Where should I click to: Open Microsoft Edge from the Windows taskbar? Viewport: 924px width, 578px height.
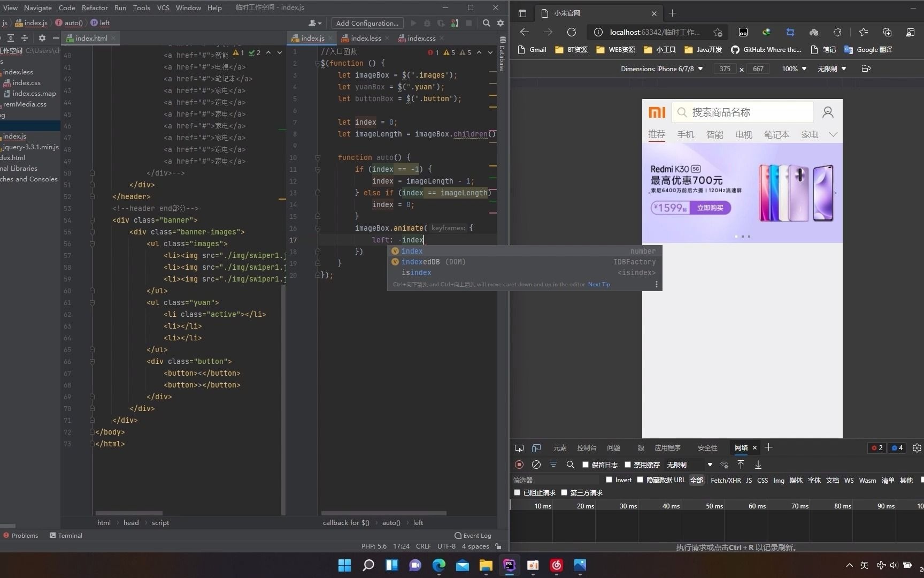point(439,565)
